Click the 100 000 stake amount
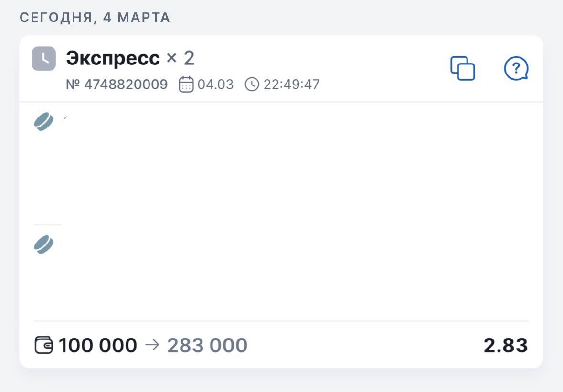 [x=97, y=345]
